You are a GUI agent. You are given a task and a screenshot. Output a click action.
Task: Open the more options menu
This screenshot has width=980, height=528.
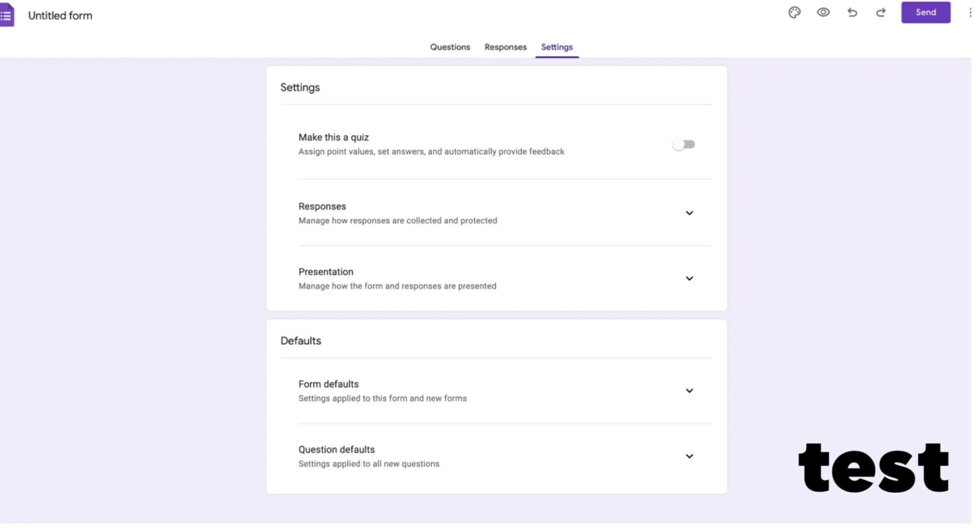[970, 12]
